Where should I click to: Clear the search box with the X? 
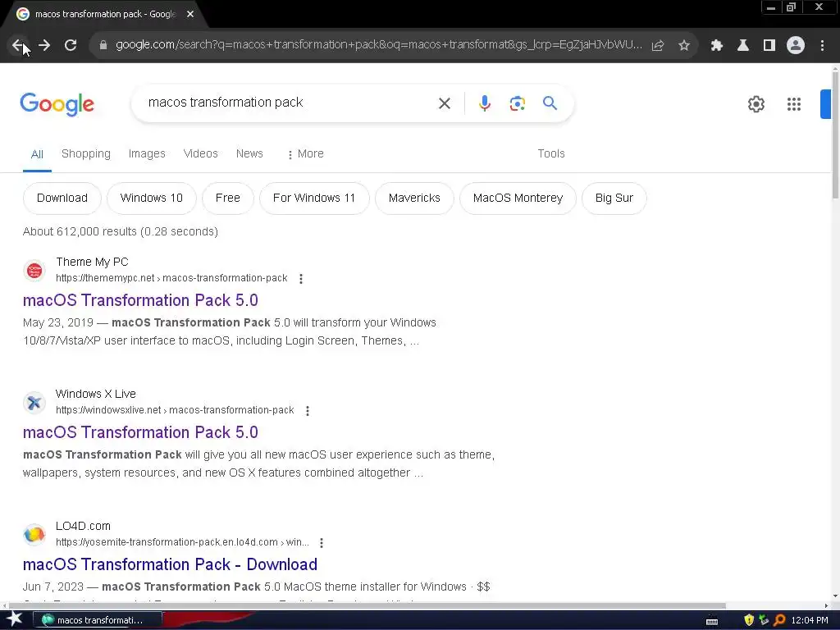pyautogui.click(x=445, y=103)
